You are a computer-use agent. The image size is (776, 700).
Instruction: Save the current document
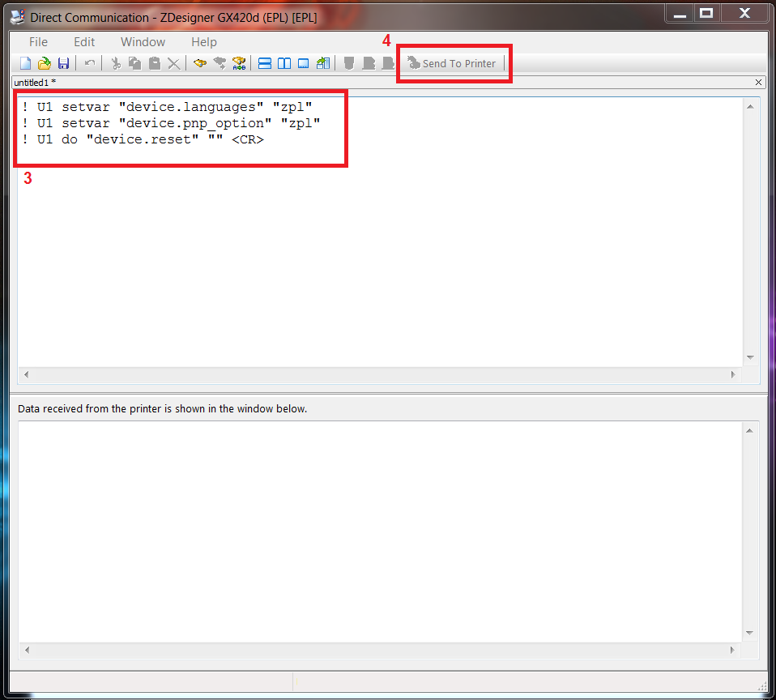point(64,63)
